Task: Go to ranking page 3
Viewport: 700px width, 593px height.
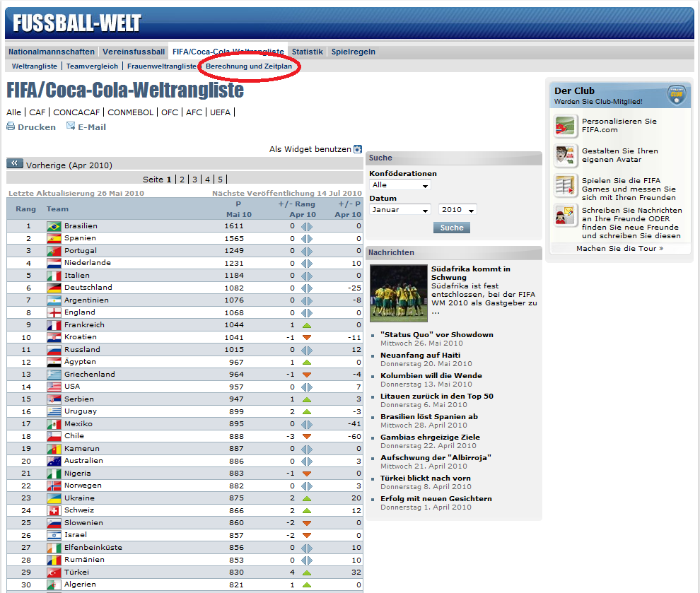Action: tap(194, 180)
